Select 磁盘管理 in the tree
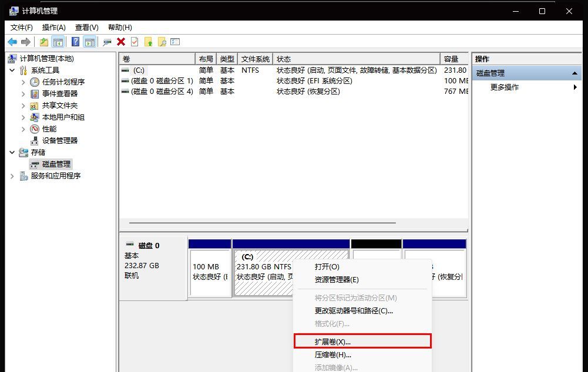 [x=56, y=164]
